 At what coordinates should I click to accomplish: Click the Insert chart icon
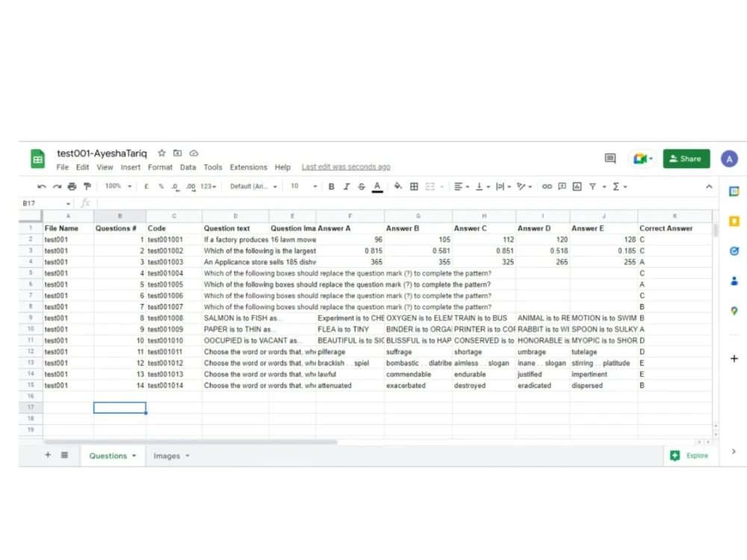tap(577, 187)
